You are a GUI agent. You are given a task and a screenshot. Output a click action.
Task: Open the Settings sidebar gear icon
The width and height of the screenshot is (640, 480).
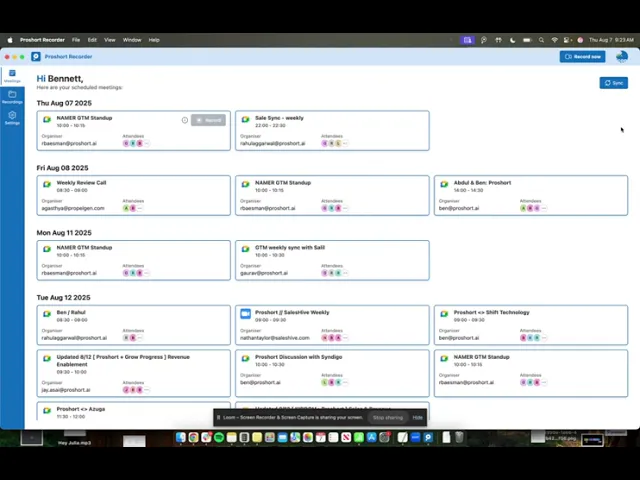[x=12, y=118]
